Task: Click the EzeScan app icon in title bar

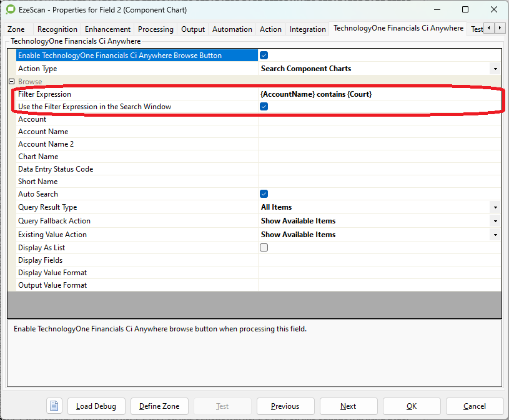Action: click(x=11, y=10)
